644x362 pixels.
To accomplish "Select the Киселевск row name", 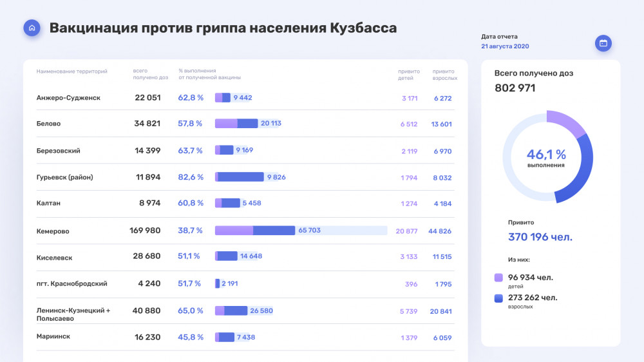I will tap(54, 258).
